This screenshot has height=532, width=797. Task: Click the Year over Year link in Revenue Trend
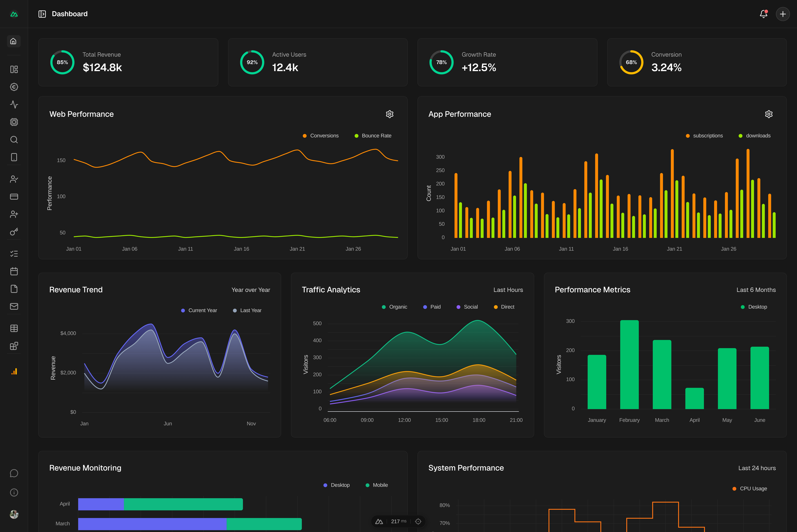coord(251,289)
